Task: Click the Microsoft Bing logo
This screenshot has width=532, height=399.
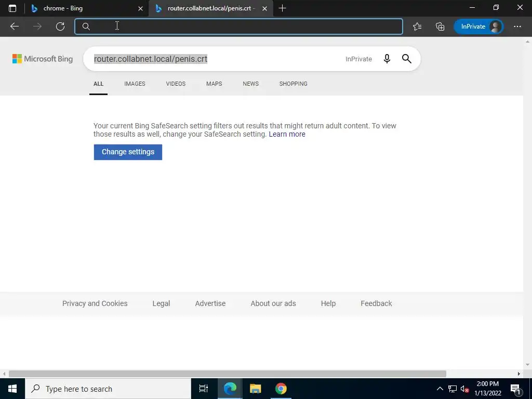Action: tap(43, 59)
